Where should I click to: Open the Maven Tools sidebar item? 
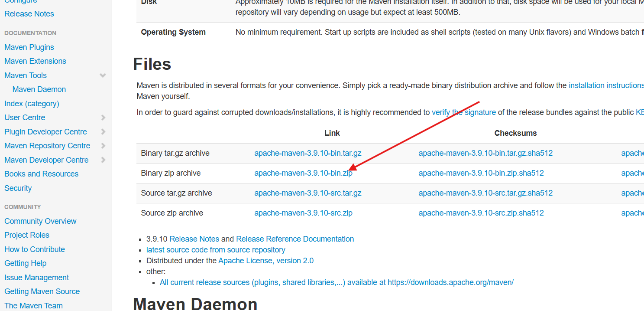click(26, 75)
